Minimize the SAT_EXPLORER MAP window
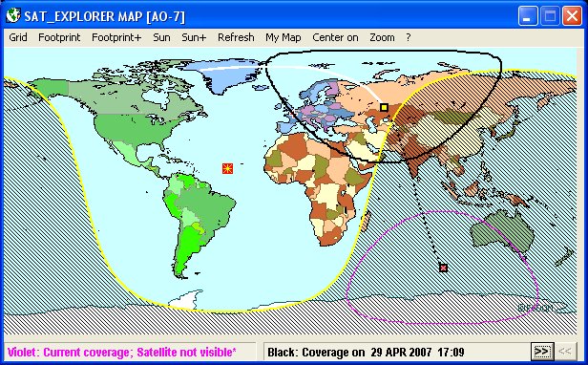The image size is (588, 365). click(x=528, y=16)
